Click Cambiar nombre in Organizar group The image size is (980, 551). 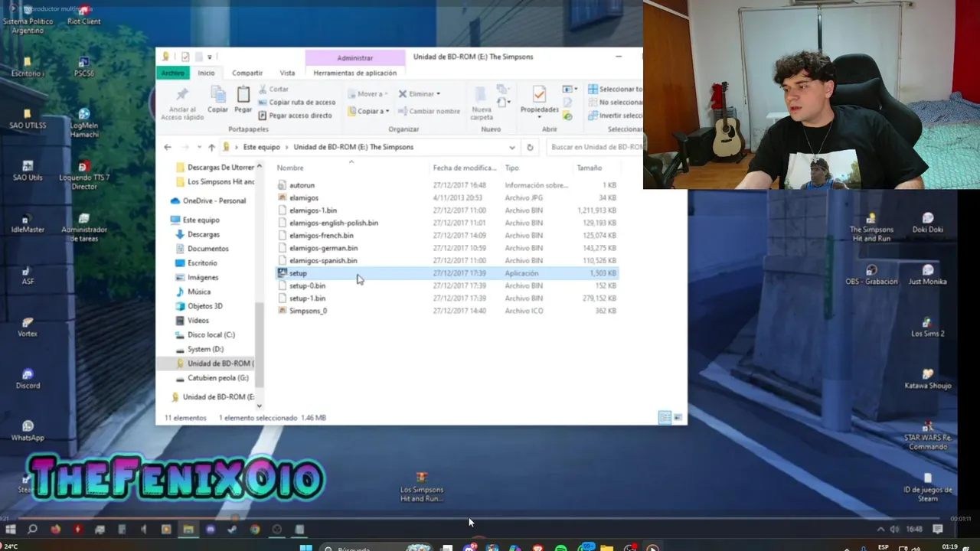click(429, 111)
